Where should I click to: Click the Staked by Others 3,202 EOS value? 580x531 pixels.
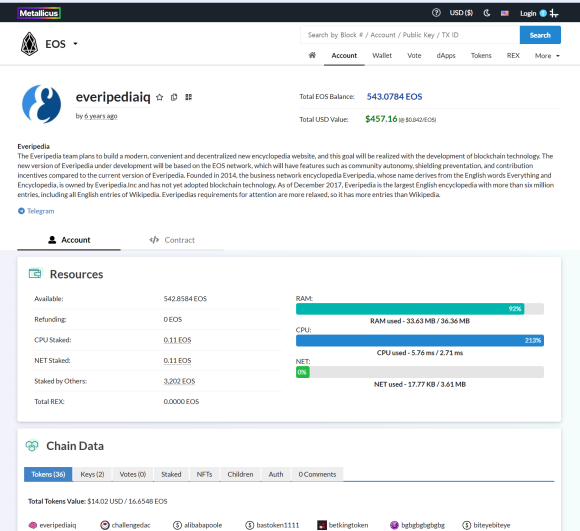click(179, 381)
